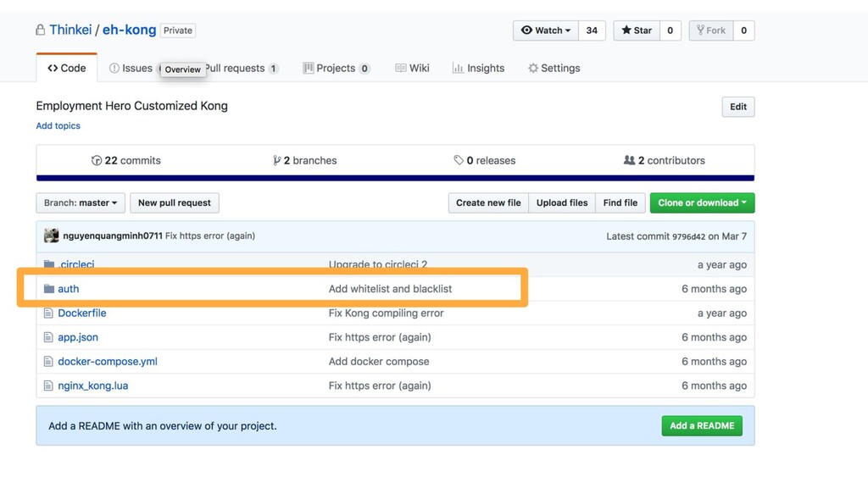Click Add topics link

click(58, 125)
